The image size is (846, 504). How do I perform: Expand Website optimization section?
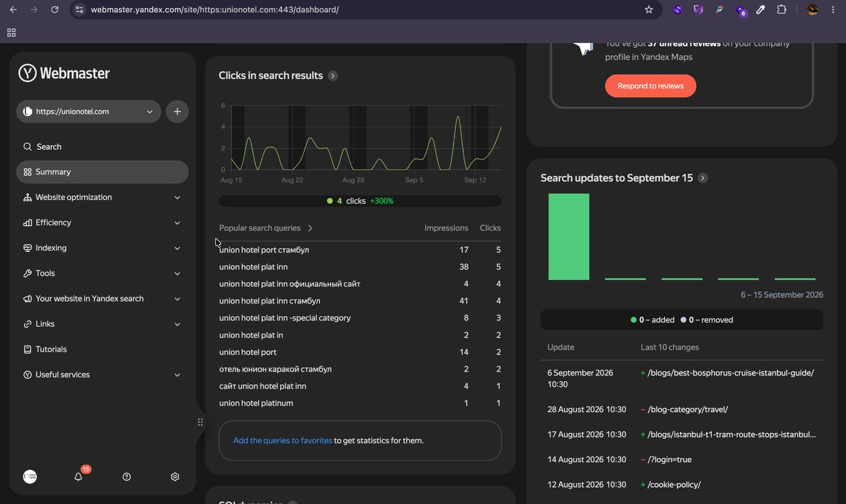[103, 198]
